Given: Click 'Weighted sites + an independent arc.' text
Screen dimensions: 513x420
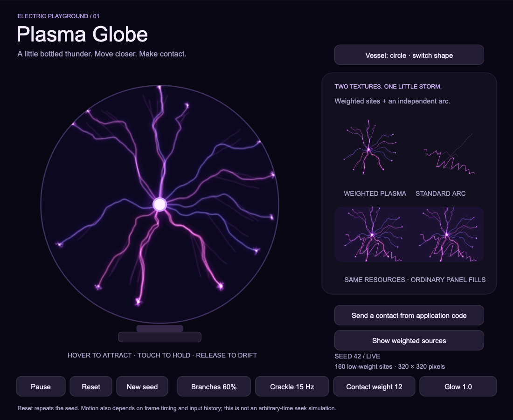Looking at the screenshot, I should tap(392, 102).
